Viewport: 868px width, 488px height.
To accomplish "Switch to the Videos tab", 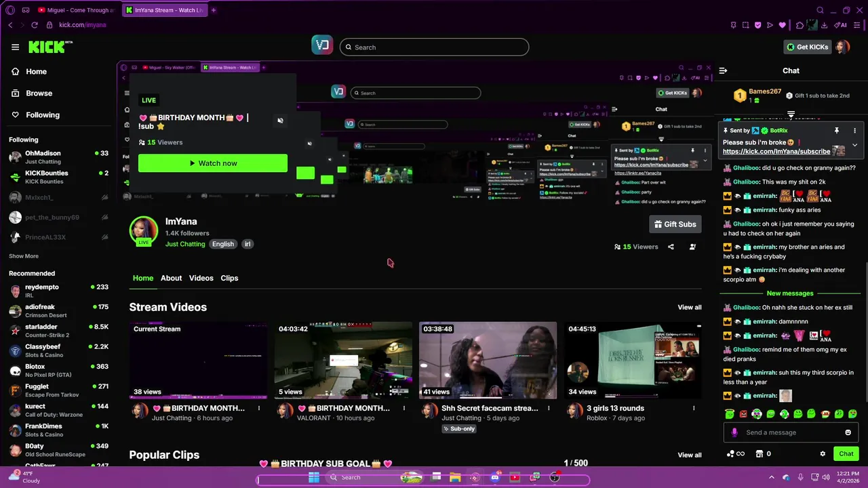I will 201,278.
